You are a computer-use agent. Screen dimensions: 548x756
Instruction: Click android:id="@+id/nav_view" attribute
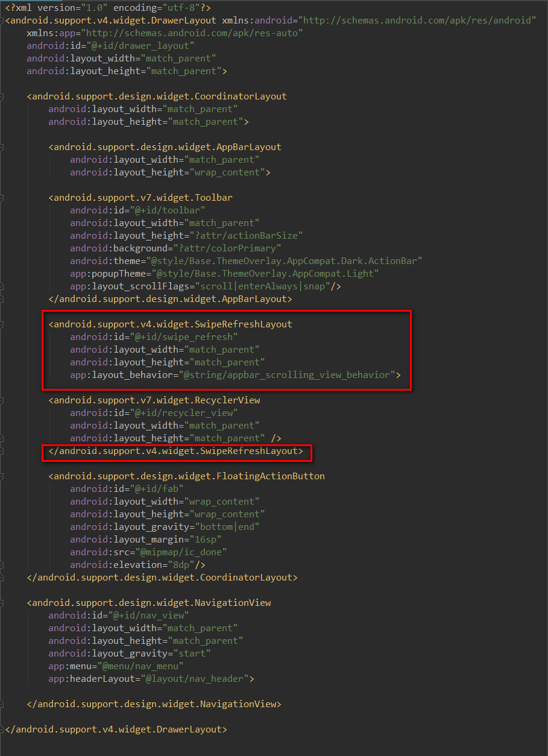tap(119, 616)
